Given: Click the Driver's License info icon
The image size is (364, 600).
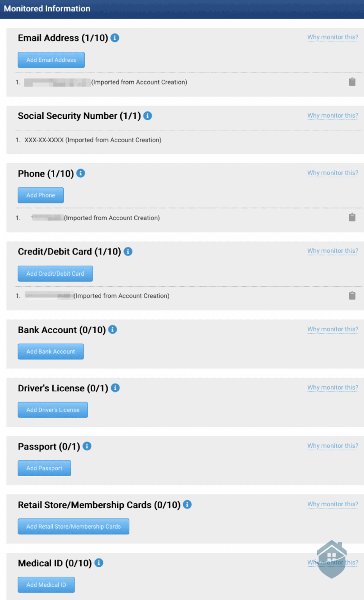Looking at the screenshot, I should point(114,388).
